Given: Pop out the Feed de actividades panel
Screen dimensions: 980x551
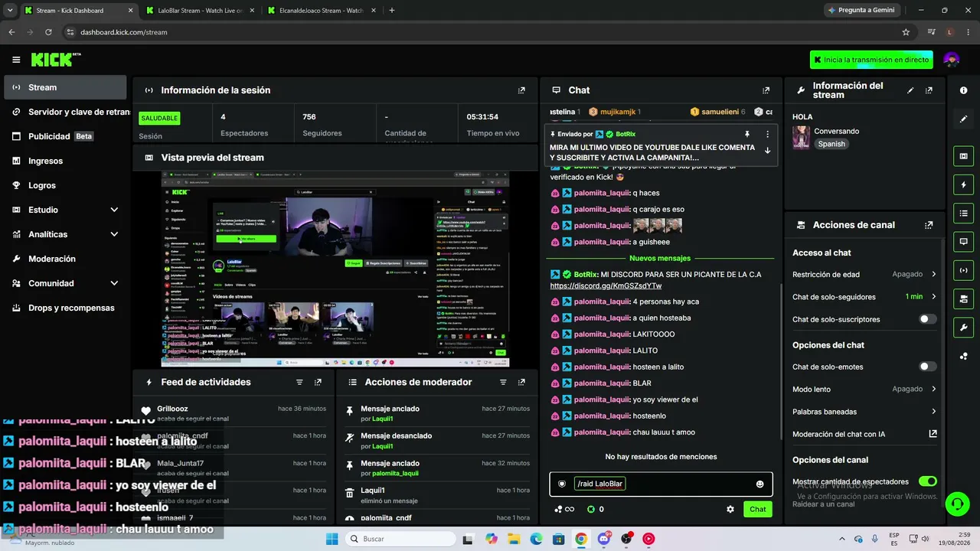Looking at the screenshot, I should tap(318, 382).
